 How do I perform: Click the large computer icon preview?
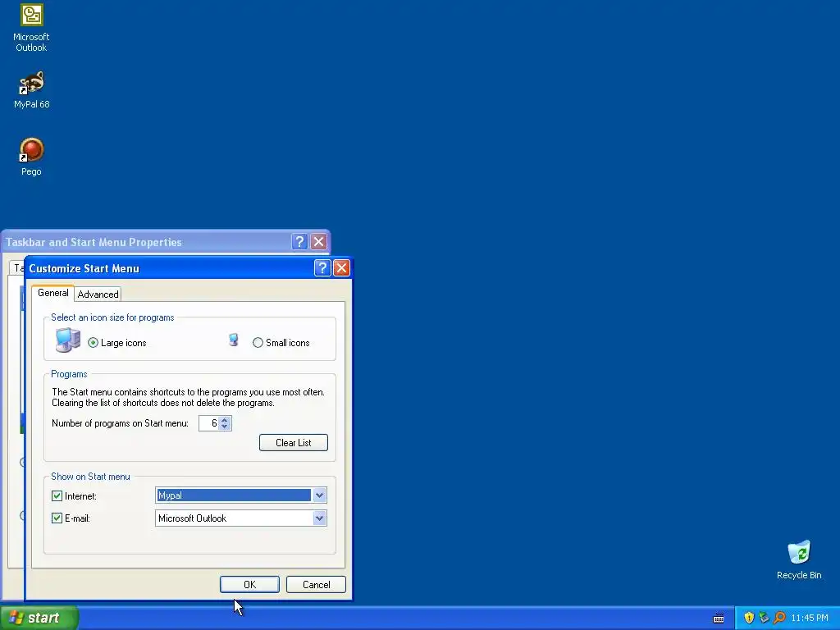coord(68,340)
